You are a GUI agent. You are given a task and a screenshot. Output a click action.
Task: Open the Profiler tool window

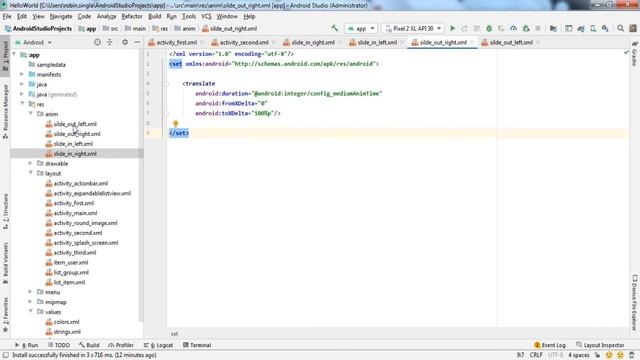(121, 345)
